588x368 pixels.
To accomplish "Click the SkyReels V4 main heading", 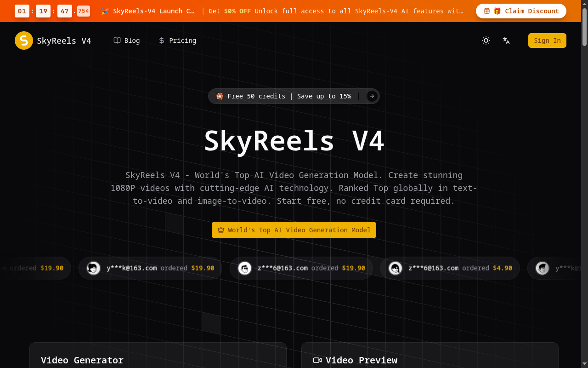I will [x=294, y=141].
